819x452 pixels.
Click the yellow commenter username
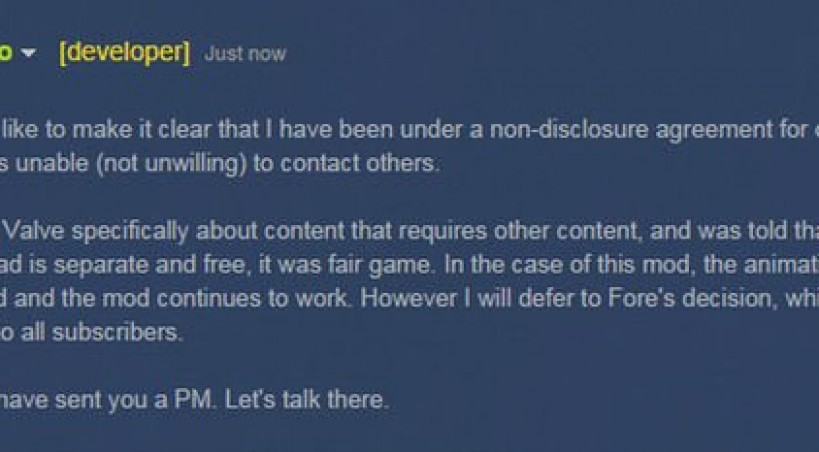point(6,53)
